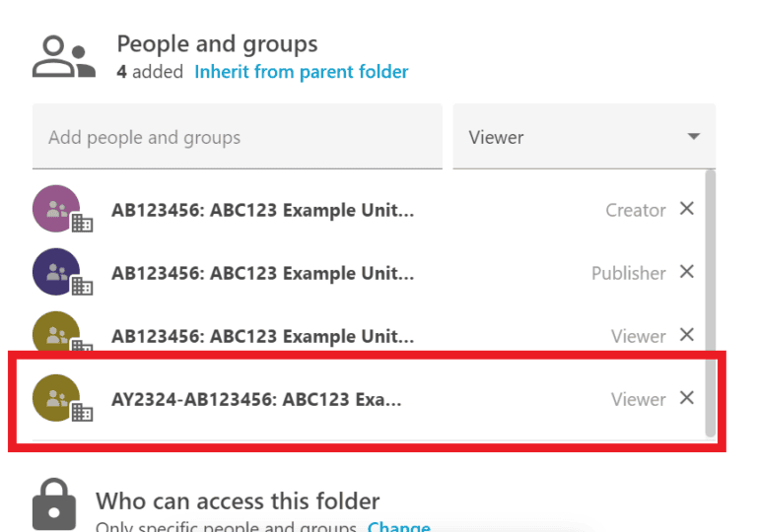
Task: Change the Creator role label
Action: pyautogui.click(x=636, y=210)
